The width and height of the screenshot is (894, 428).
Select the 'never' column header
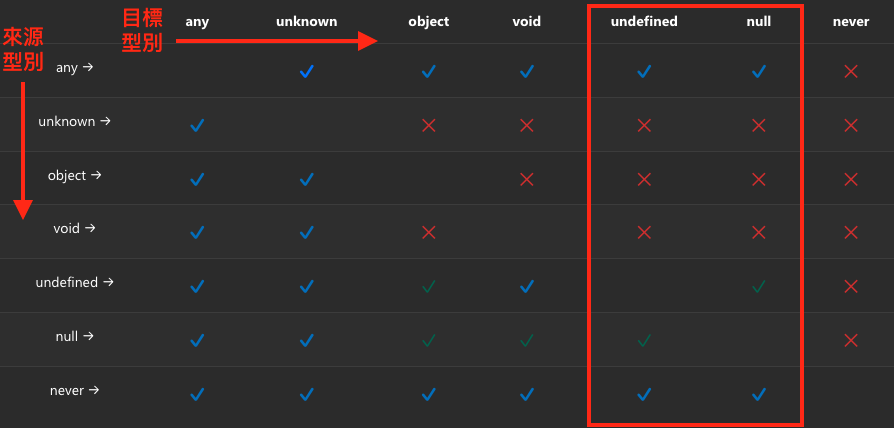[x=851, y=22]
